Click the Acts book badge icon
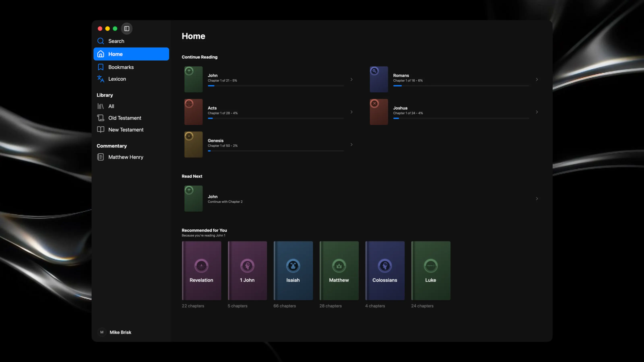644x362 pixels. pos(189,103)
